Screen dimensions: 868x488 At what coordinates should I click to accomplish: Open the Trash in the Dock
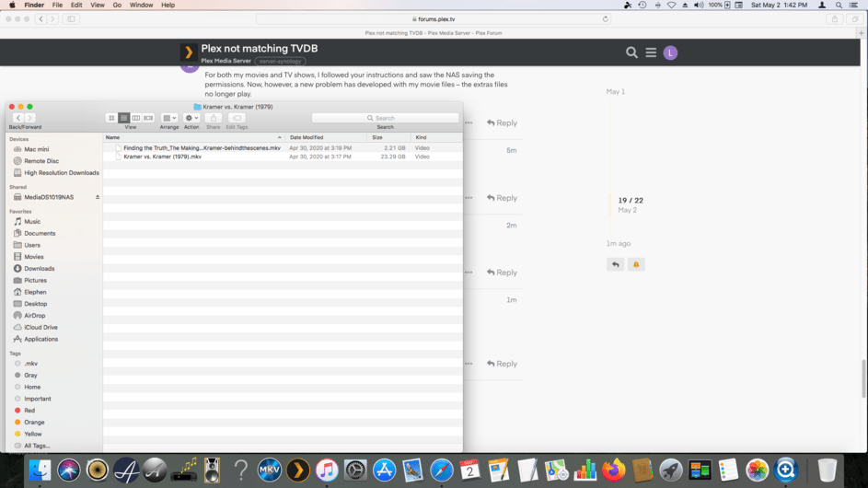click(827, 471)
